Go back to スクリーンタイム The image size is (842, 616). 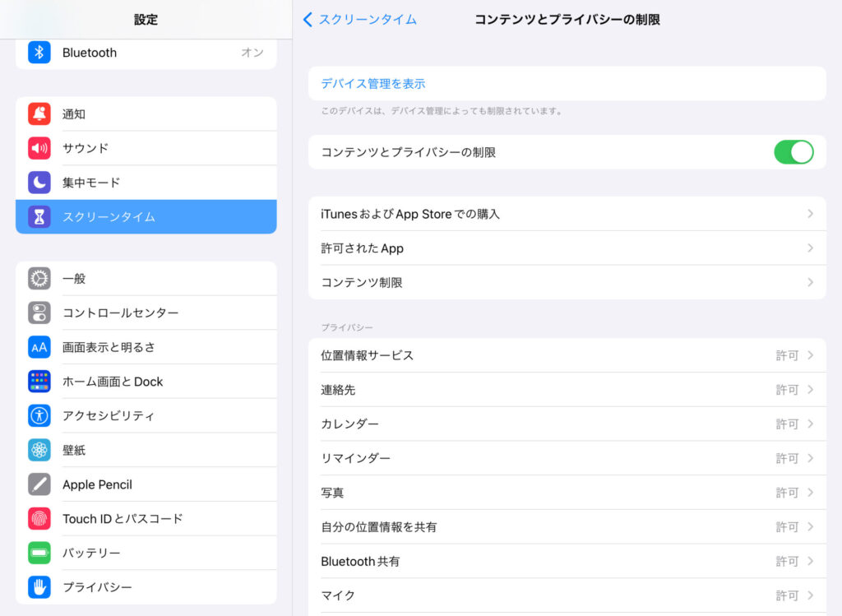pyautogui.click(x=359, y=19)
